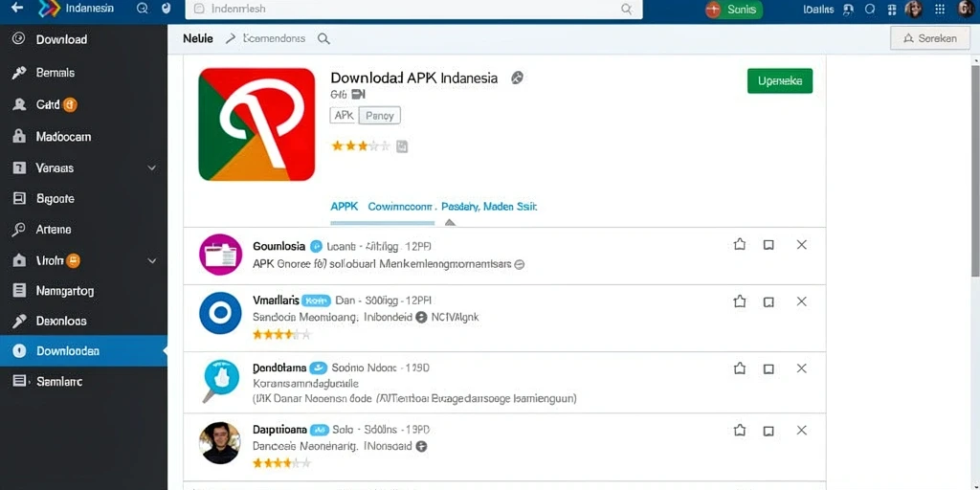Click the icon next to app star rating
Screen dimensions: 980x490
coord(402,146)
